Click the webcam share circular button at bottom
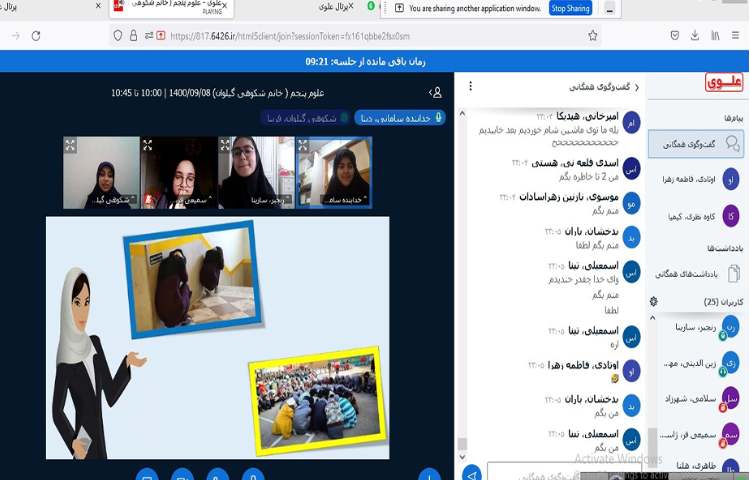 tap(182, 475)
